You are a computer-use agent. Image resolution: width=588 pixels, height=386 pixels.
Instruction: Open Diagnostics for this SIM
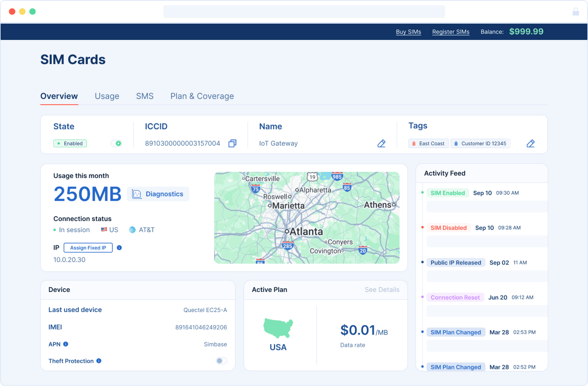158,194
